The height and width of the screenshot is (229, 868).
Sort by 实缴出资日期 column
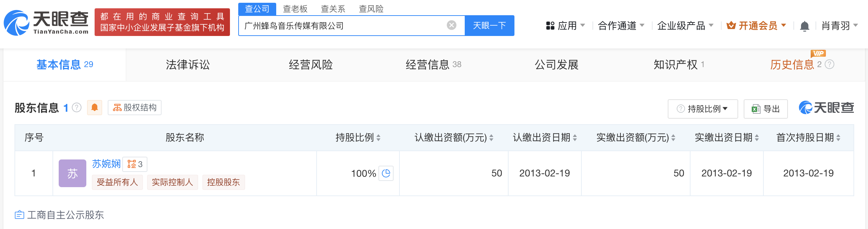click(x=757, y=138)
